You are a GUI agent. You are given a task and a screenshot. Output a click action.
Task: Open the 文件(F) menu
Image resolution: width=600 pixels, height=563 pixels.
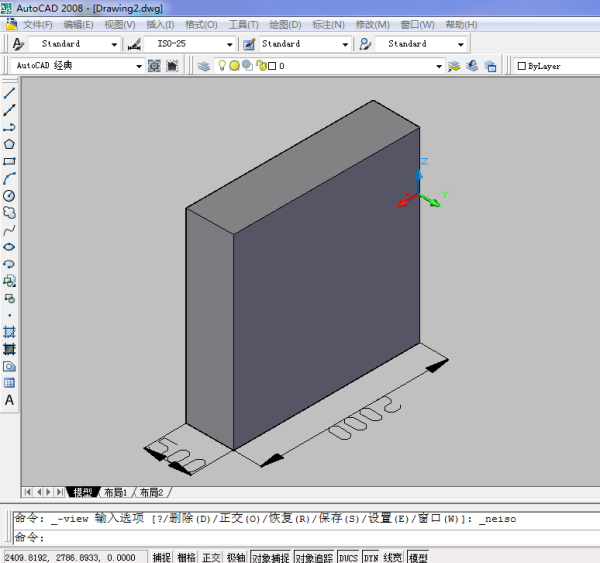coord(38,25)
